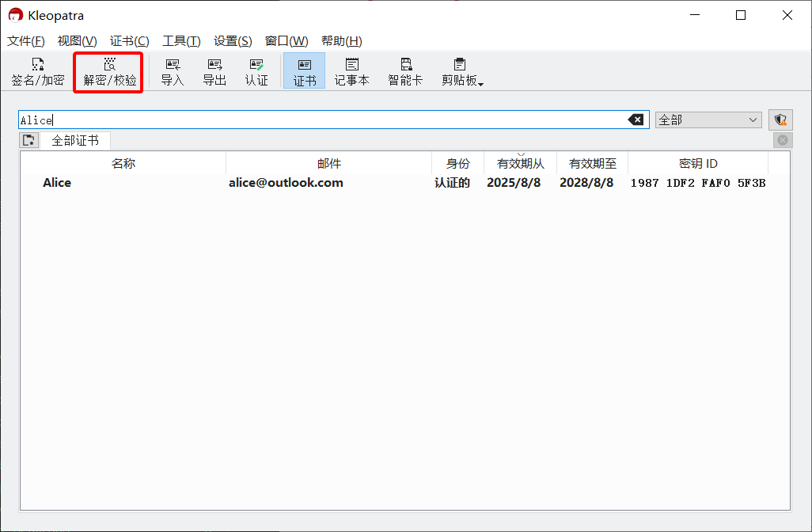The width and height of the screenshot is (812, 532).
Task: Open the 记事本 notepad view
Action: pos(351,72)
